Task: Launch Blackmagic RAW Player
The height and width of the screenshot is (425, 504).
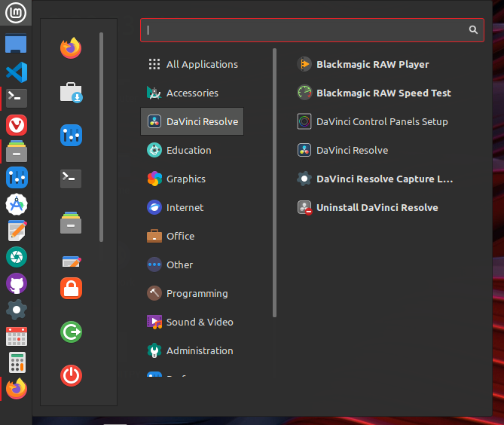Action: 362,64
